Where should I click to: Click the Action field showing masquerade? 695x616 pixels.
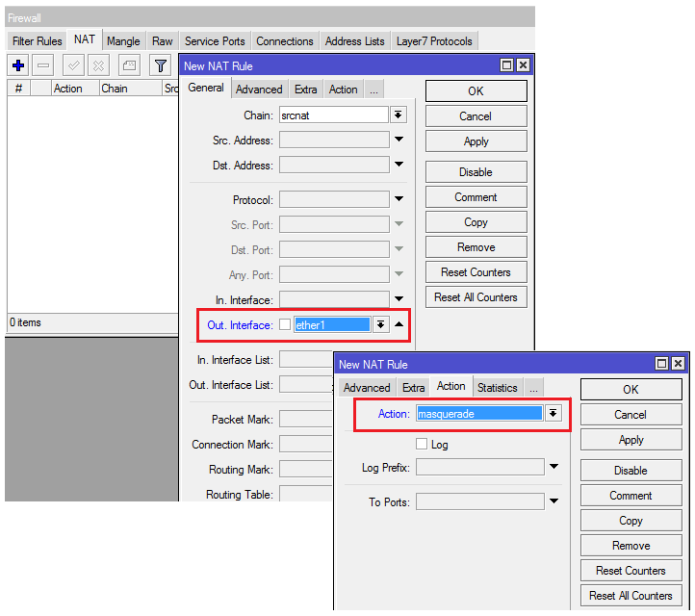[x=479, y=414]
